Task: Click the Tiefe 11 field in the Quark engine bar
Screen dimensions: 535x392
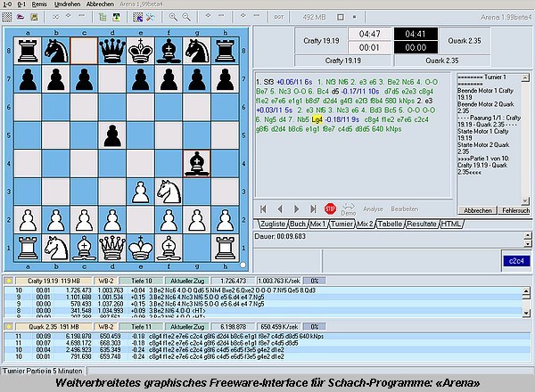Action: tap(141, 327)
